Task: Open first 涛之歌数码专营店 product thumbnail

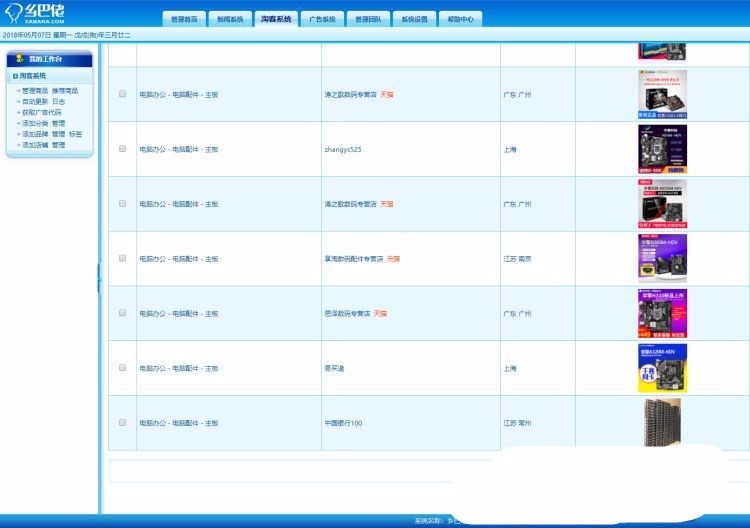Action: (x=662, y=94)
